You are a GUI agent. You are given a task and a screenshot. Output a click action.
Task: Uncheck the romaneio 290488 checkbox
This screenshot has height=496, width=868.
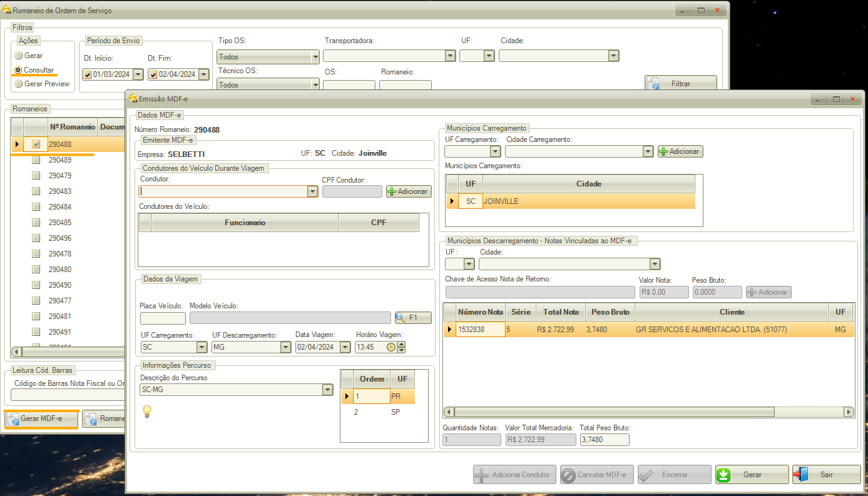click(x=36, y=144)
